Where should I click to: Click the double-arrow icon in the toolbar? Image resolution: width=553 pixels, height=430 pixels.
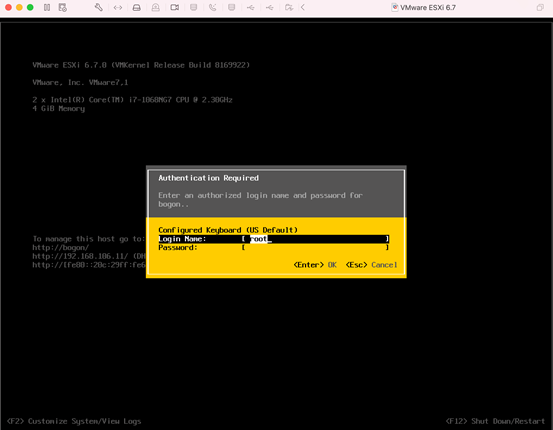click(118, 7)
